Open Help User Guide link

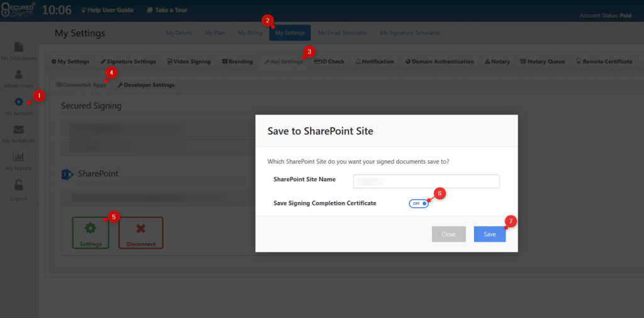tap(108, 10)
